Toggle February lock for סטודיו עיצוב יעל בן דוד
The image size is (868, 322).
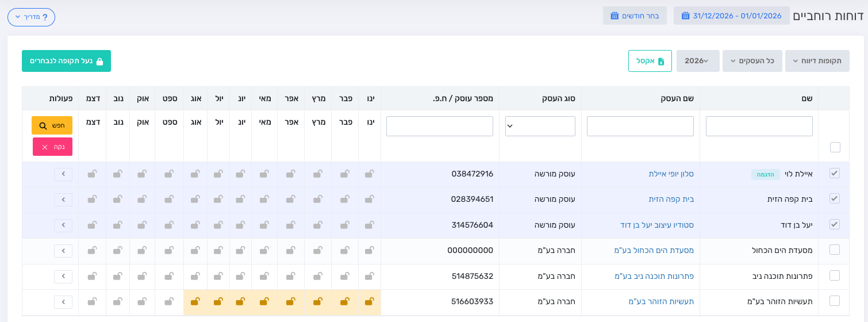click(x=345, y=225)
